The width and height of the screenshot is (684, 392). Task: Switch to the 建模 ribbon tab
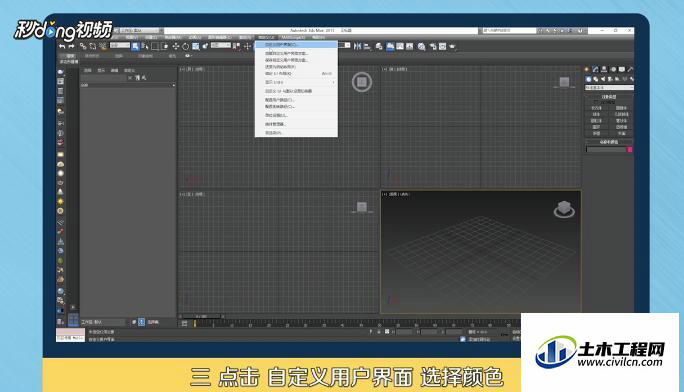(x=70, y=56)
